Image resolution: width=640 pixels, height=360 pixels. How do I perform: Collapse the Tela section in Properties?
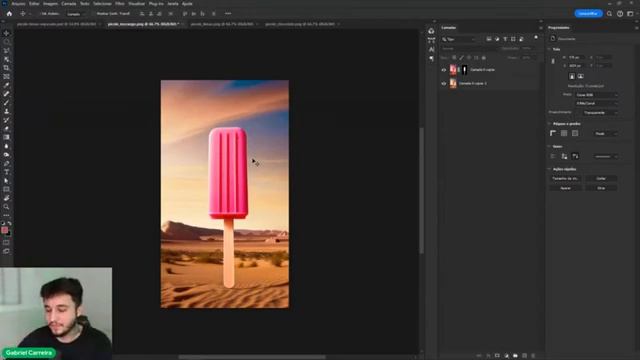[549, 49]
